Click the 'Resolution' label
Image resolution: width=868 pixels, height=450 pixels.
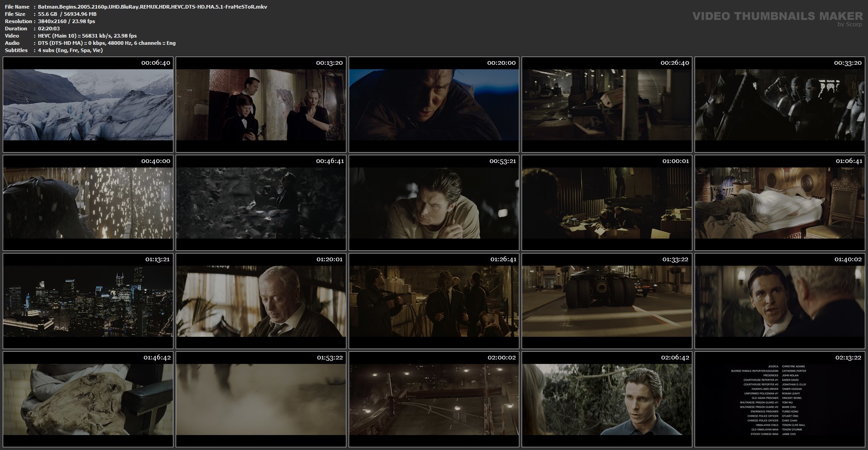coord(19,21)
